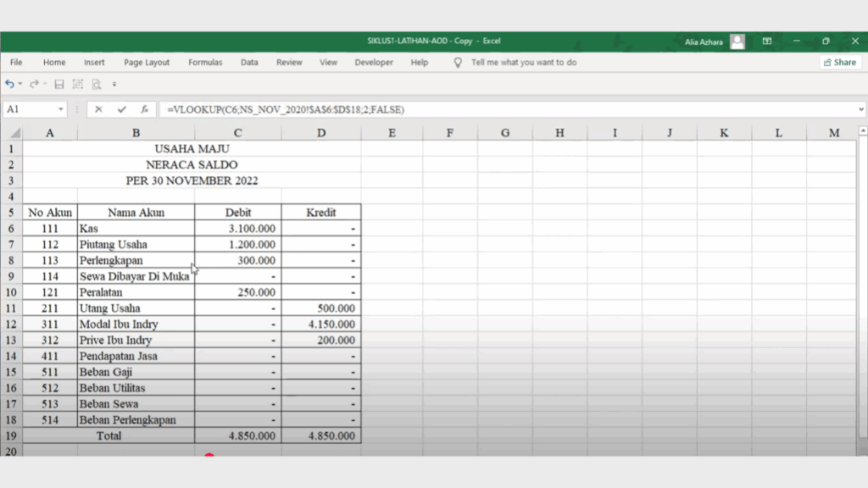Click the Save icon on Quick Access Toolbar

click(58, 85)
